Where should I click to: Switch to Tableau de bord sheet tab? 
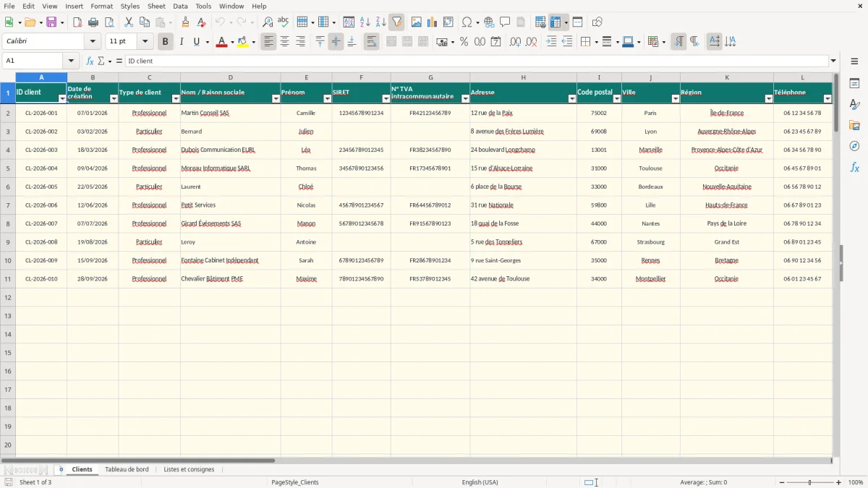pos(127,470)
